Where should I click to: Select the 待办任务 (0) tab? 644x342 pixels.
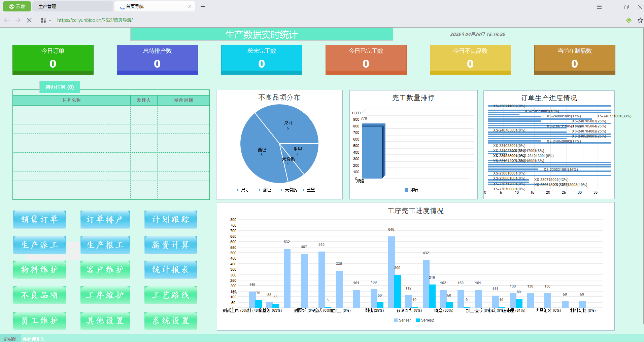(60, 87)
